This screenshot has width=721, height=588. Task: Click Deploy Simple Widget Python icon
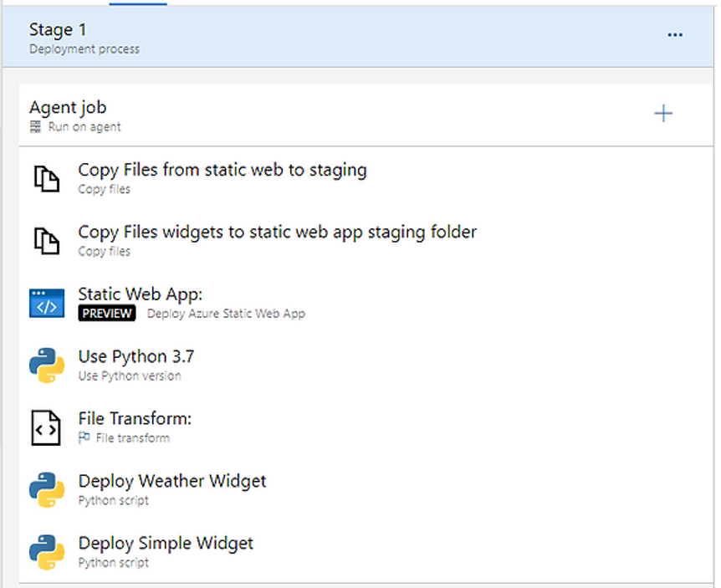(x=47, y=552)
